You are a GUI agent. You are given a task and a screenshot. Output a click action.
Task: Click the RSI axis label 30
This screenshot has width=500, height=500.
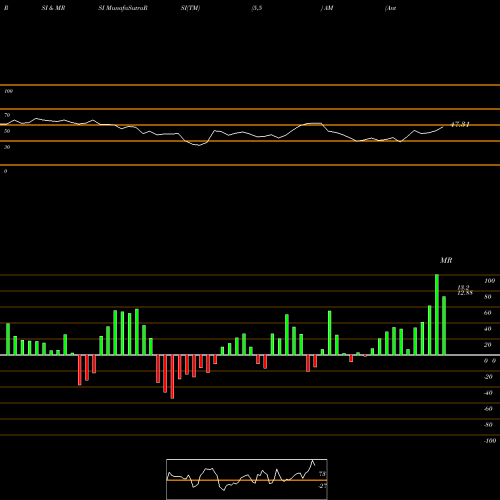[7, 147]
